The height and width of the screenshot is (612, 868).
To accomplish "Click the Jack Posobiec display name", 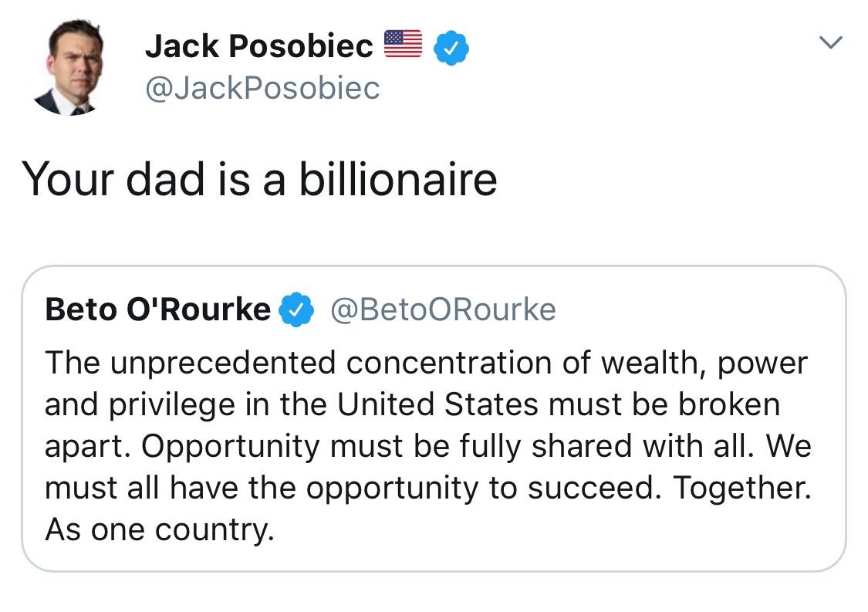I will click(x=259, y=46).
